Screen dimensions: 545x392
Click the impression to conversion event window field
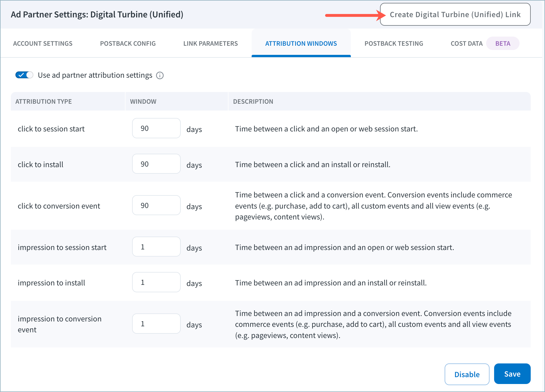(156, 324)
